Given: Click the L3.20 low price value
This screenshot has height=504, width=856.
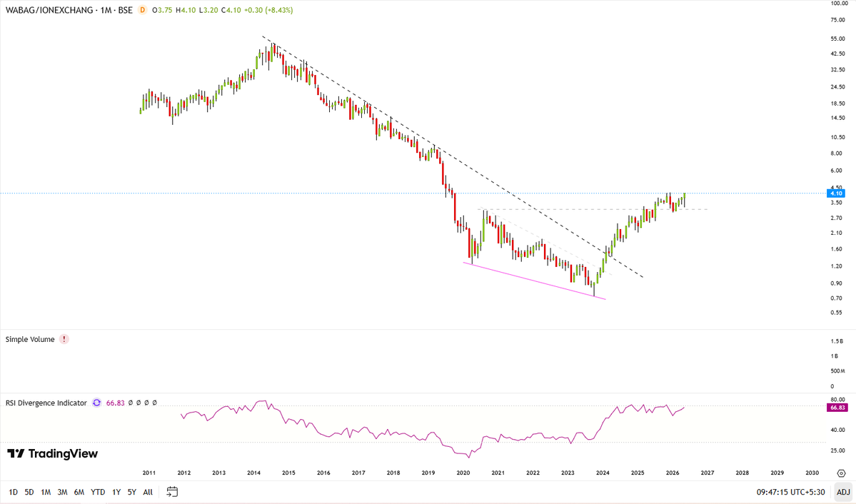Looking at the screenshot, I should point(208,10).
